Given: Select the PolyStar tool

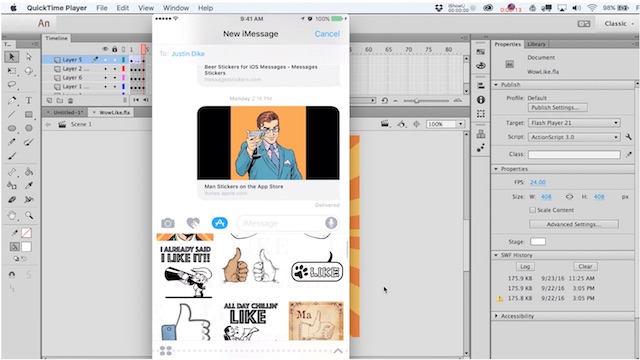Looking at the screenshot, I should pyautogui.click(x=29, y=128).
